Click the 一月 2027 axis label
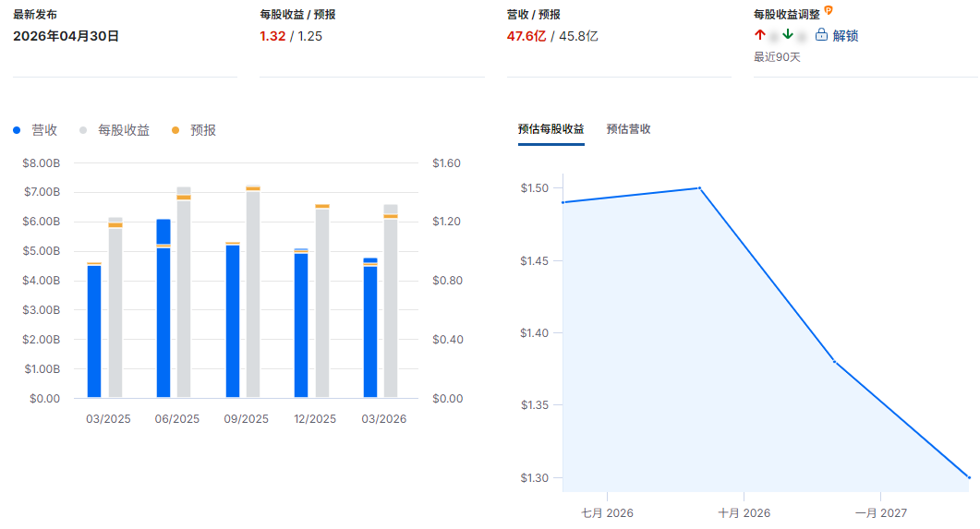The image size is (980, 529). (x=880, y=512)
